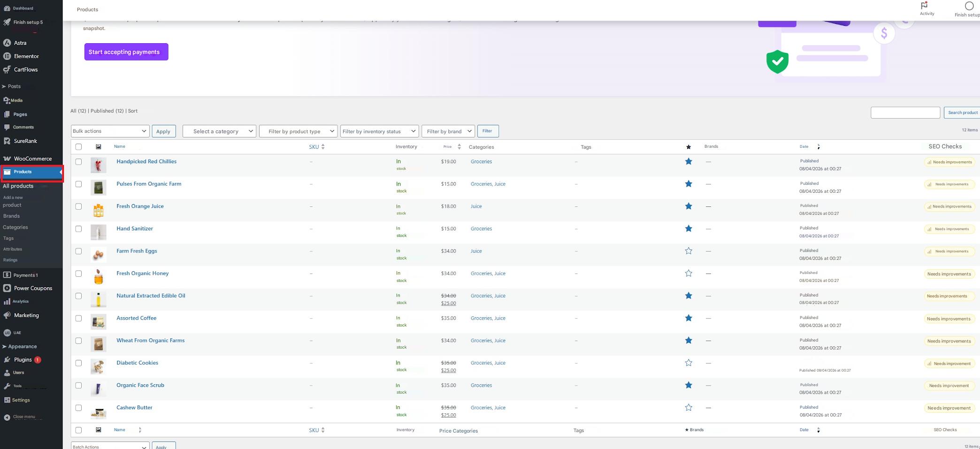Image resolution: width=980 pixels, height=449 pixels.
Task: Sort by the SKU column arrows
Action: pos(323,147)
